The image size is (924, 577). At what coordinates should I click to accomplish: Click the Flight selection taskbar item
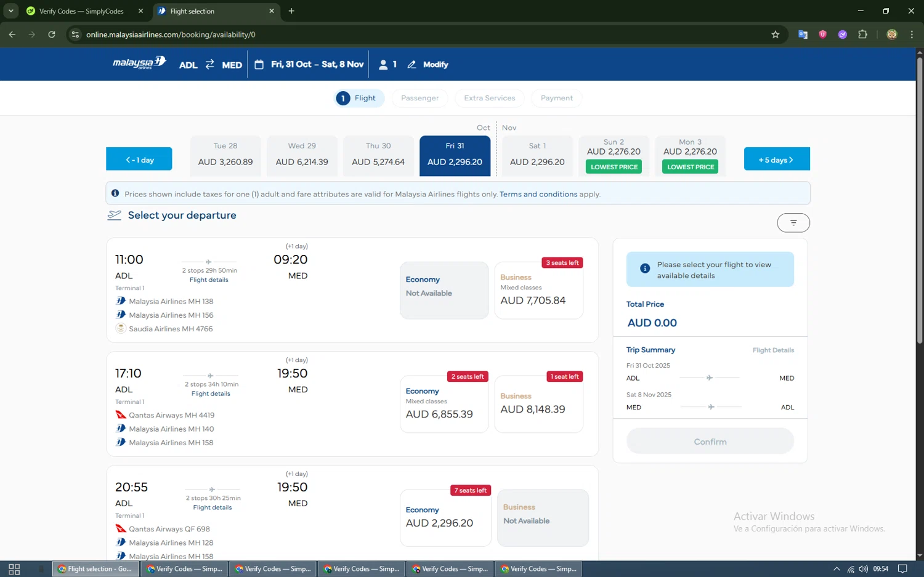point(95,569)
